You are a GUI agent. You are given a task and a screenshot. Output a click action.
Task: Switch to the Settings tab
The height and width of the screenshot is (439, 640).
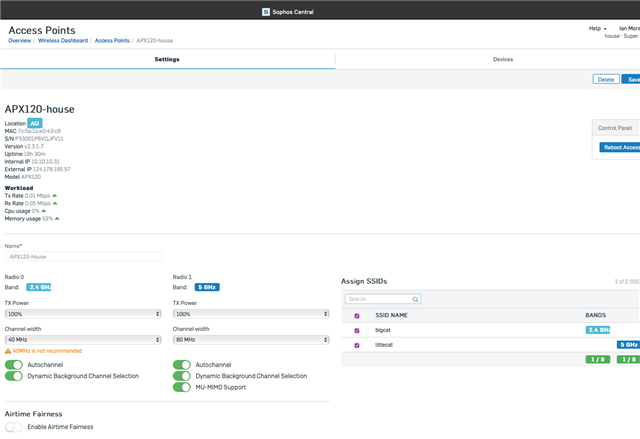tap(167, 60)
